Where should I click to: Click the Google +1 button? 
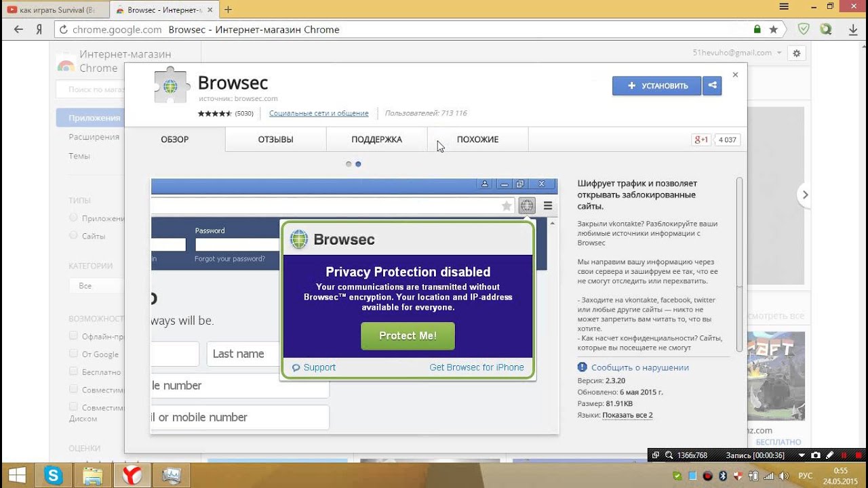701,140
